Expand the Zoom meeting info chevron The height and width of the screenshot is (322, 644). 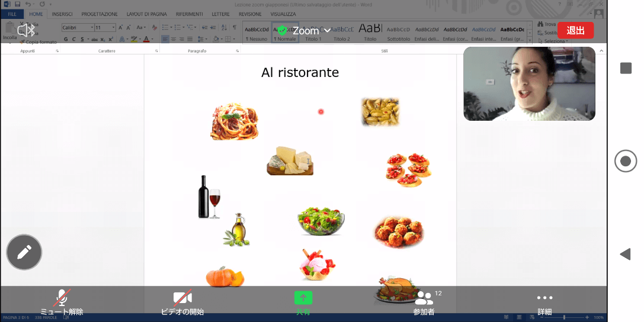[x=328, y=31]
